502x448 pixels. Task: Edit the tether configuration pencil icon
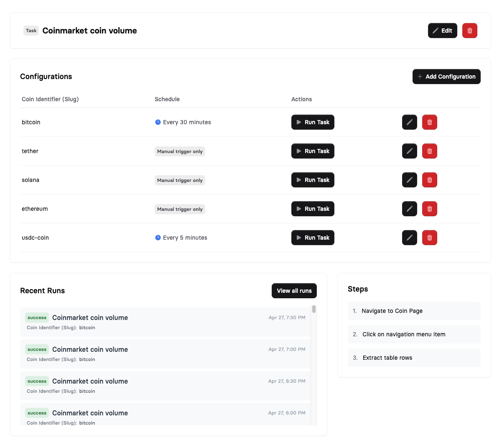(x=410, y=151)
